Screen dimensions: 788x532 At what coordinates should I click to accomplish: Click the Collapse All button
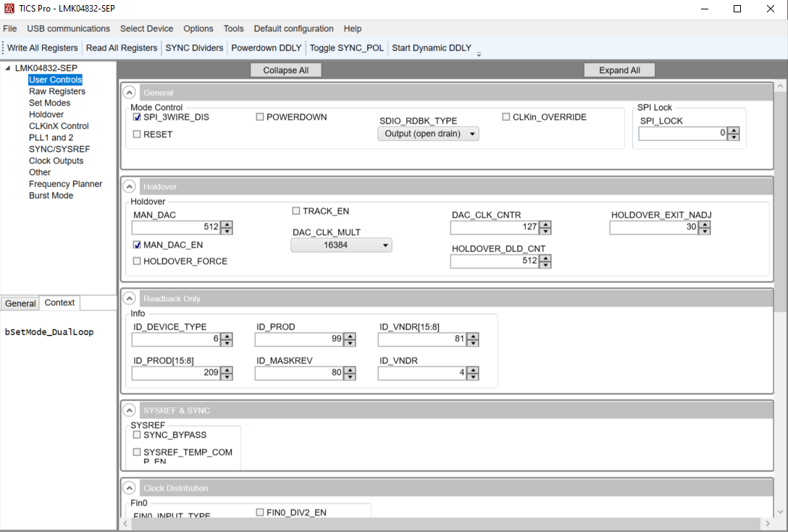[285, 70]
